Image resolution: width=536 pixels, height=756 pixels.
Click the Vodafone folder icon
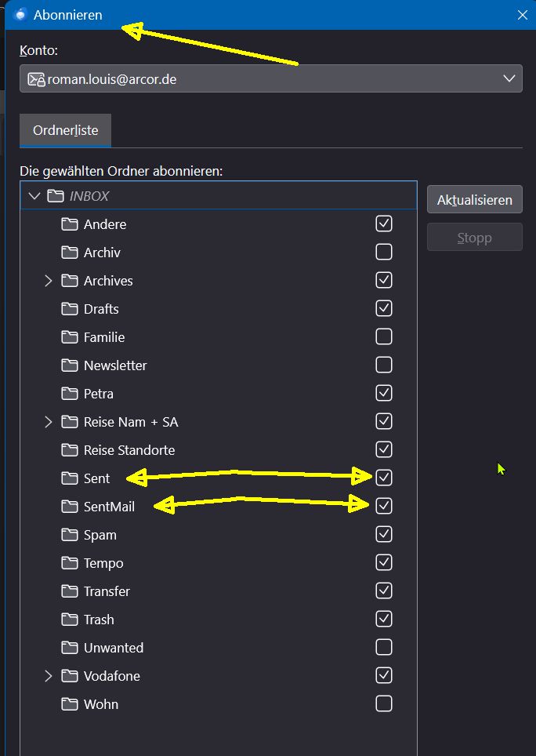coord(70,676)
